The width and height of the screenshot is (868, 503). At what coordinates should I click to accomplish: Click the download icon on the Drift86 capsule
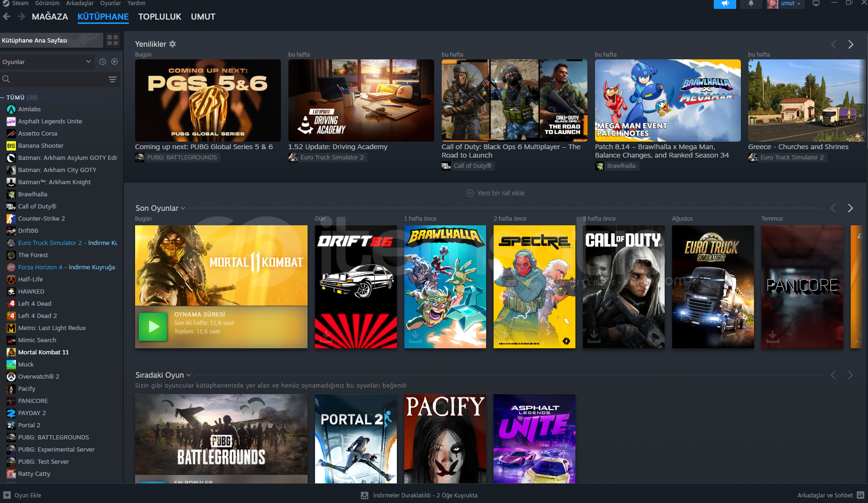pyautogui.click(x=327, y=336)
